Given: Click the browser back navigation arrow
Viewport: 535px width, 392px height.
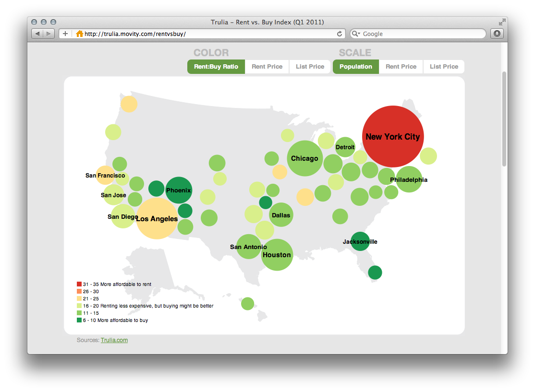Looking at the screenshot, I should pyautogui.click(x=37, y=34).
